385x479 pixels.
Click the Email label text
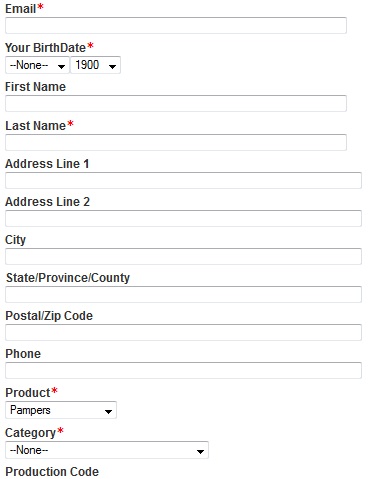20,9
